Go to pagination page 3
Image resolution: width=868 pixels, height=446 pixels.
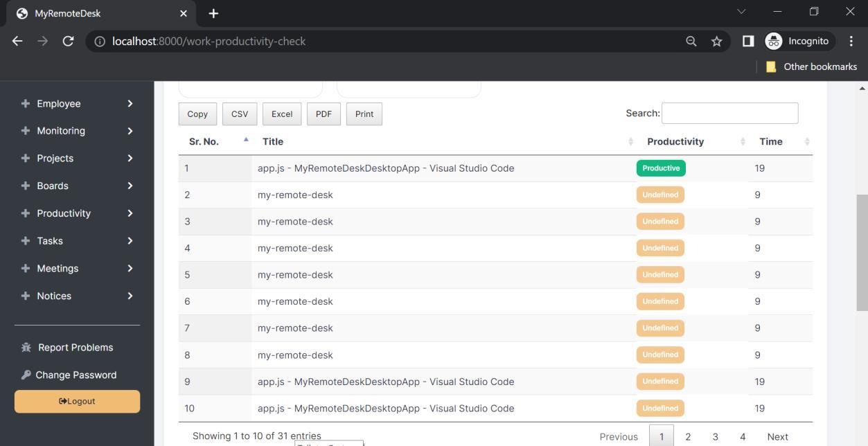tap(716, 437)
